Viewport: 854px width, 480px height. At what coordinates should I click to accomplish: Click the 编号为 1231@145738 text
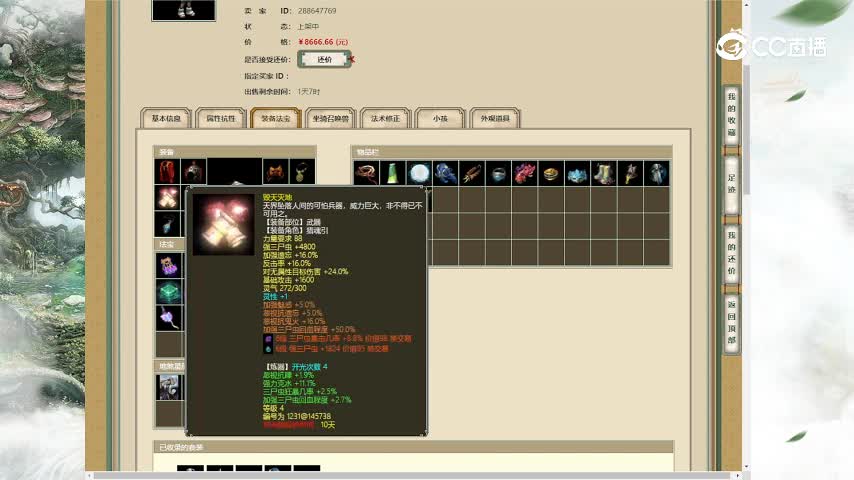click(297, 416)
